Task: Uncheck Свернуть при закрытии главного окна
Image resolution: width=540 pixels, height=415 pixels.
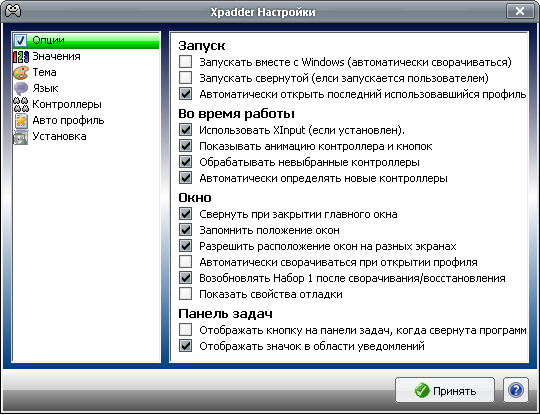Action: pos(186,214)
